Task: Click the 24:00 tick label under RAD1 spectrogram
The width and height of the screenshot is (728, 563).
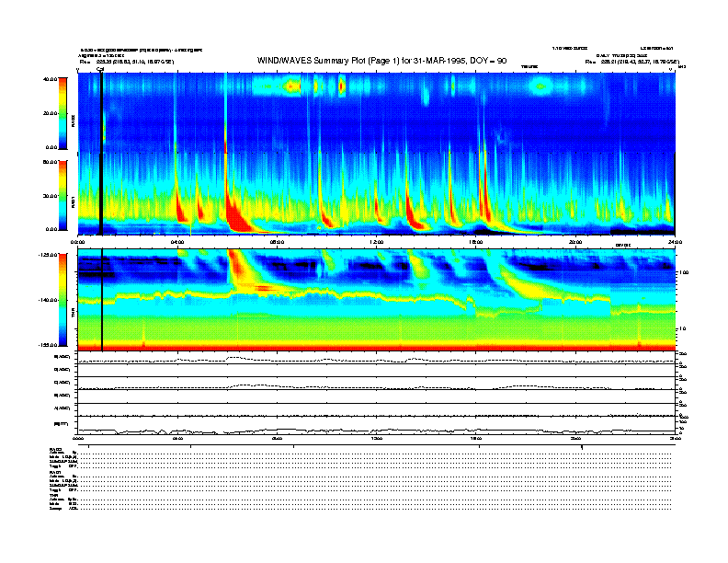Action: [675, 242]
